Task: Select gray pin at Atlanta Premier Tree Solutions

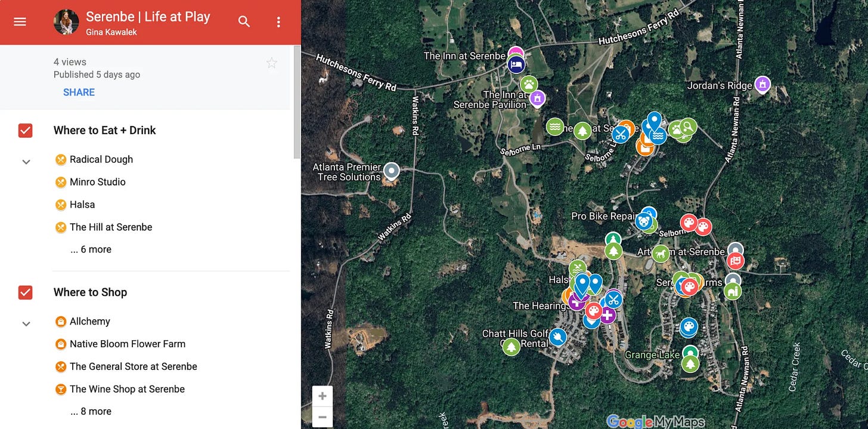Action: tap(391, 171)
